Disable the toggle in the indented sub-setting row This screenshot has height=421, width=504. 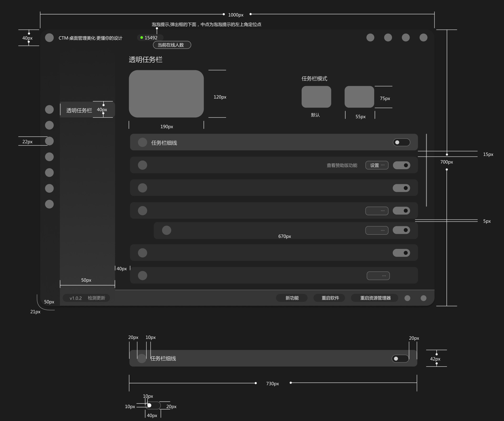click(401, 230)
